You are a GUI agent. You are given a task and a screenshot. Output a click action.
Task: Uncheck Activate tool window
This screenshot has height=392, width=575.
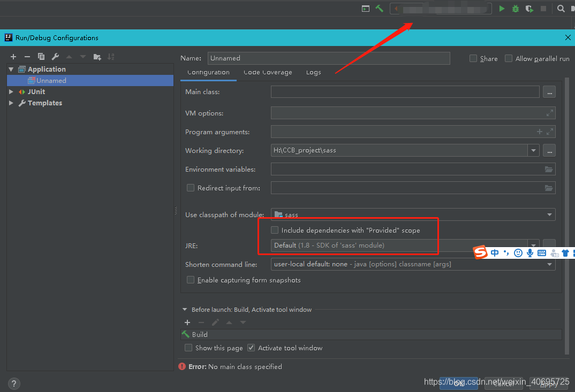point(251,348)
